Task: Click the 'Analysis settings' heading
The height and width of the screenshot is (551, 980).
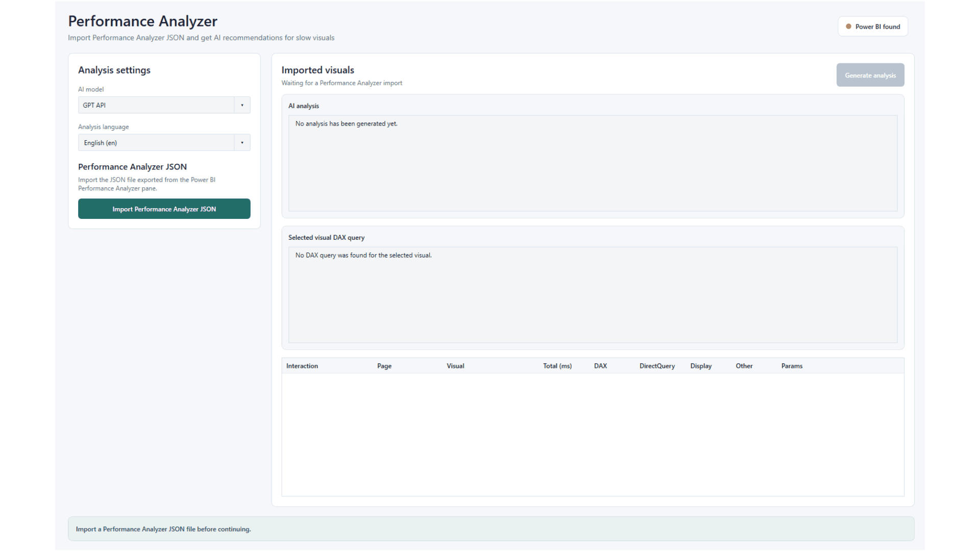Action: [x=114, y=70]
